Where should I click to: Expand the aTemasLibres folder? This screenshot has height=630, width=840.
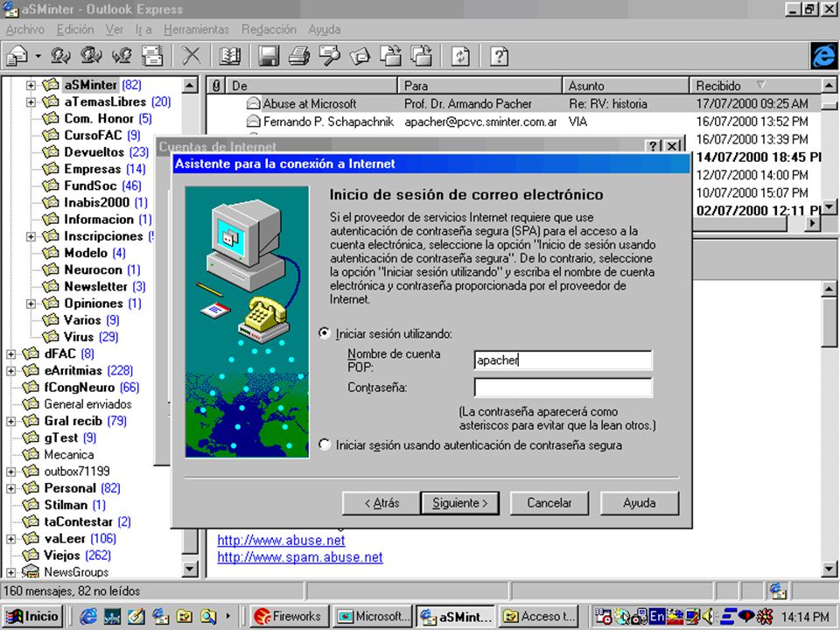[31, 101]
